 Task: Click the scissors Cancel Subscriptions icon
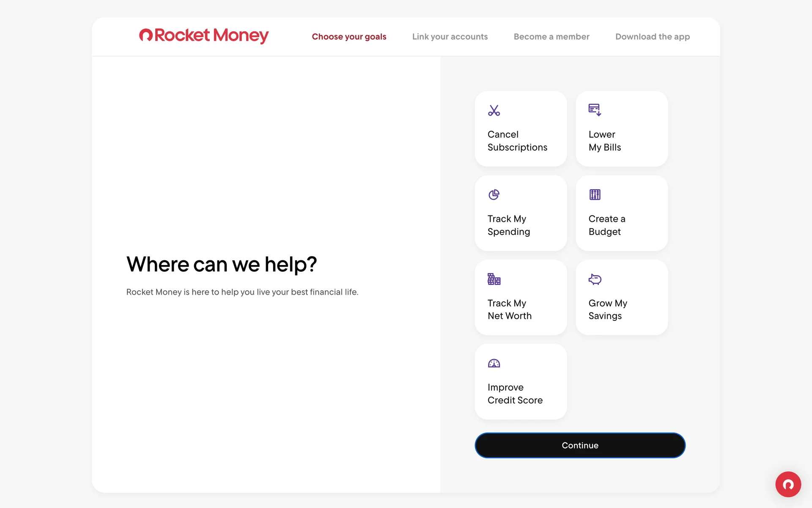(x=494, y=110)
